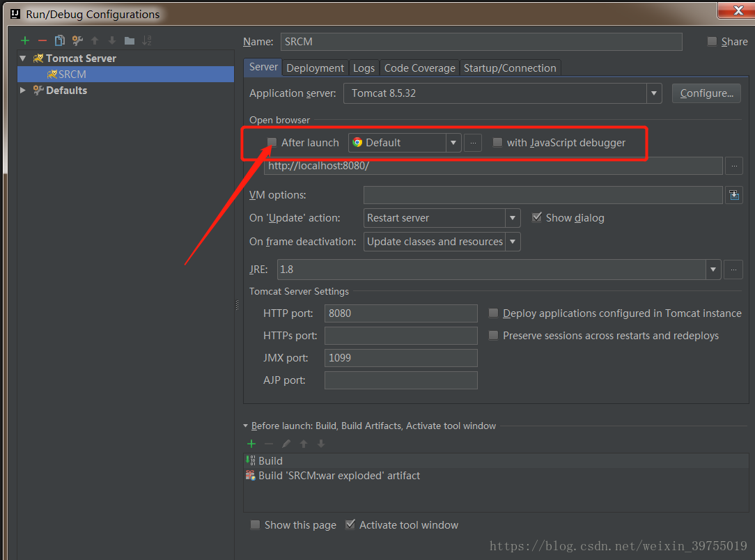The height and width of the screenshot is (560, 755).
Task: Close the Run/Debug Configurations dialog
Action: (x=736, y=10)
